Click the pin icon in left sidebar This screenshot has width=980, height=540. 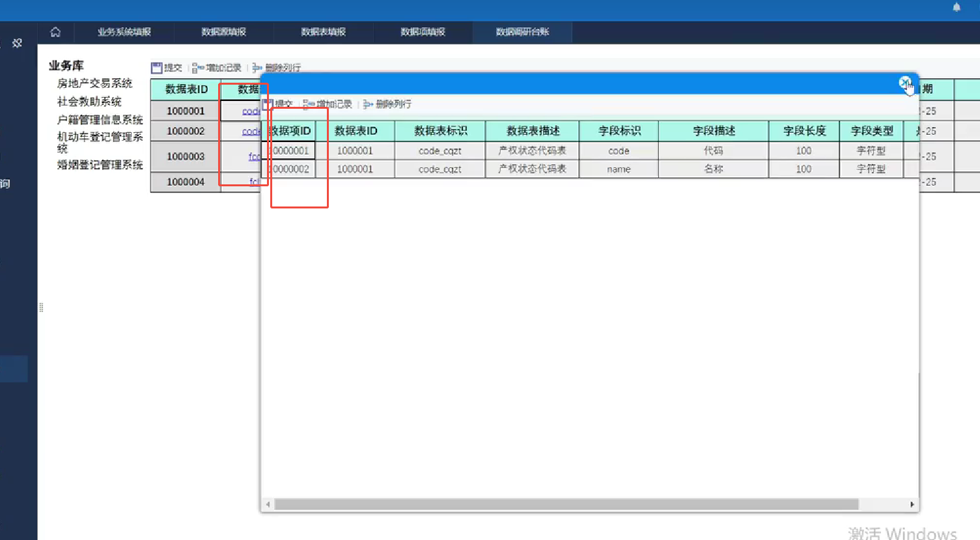(x=17, y=43)
